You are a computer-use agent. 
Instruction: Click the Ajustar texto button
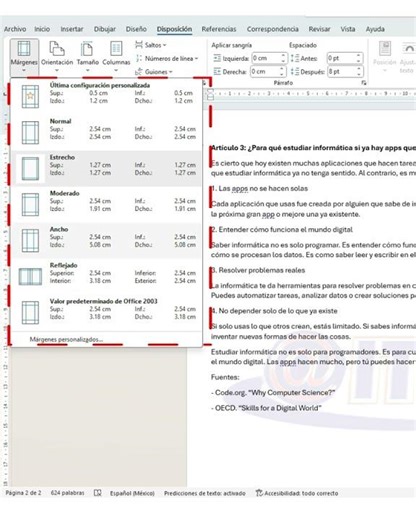click(407, 57)
